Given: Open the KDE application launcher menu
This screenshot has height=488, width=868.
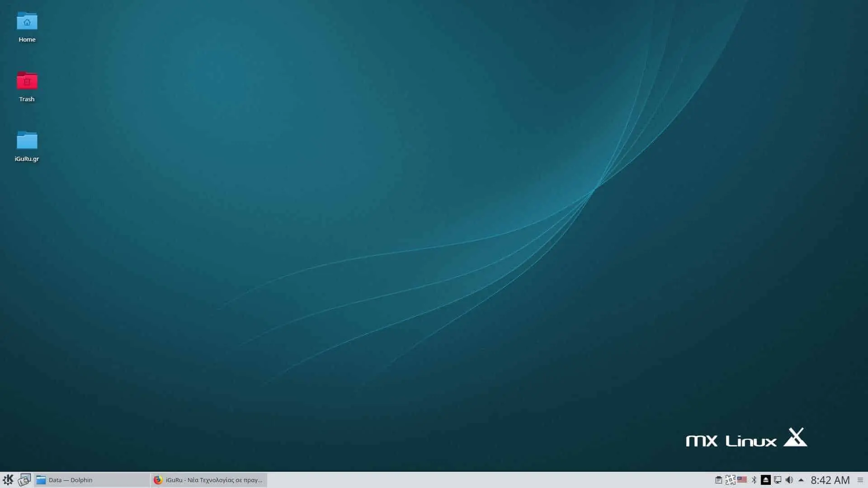Looking at the screenshot, I should [8, 480].
